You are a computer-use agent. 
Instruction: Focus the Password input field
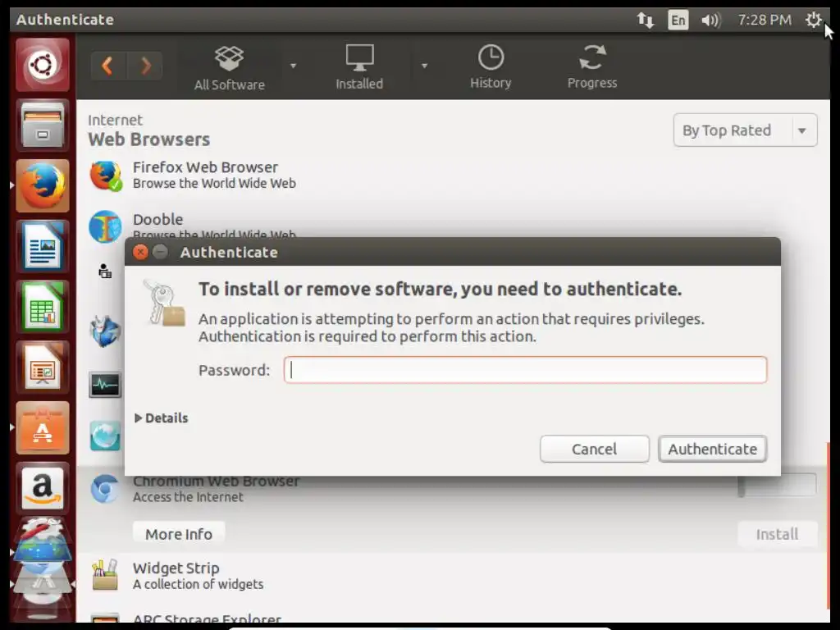[526, 370]
